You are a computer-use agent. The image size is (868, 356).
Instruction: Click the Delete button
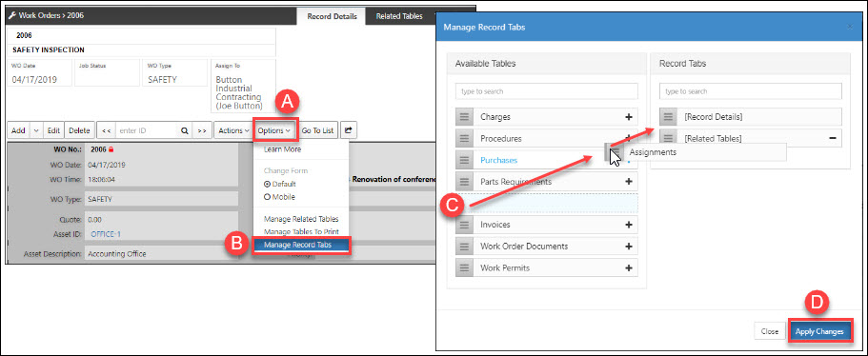(x=79, y=130)
